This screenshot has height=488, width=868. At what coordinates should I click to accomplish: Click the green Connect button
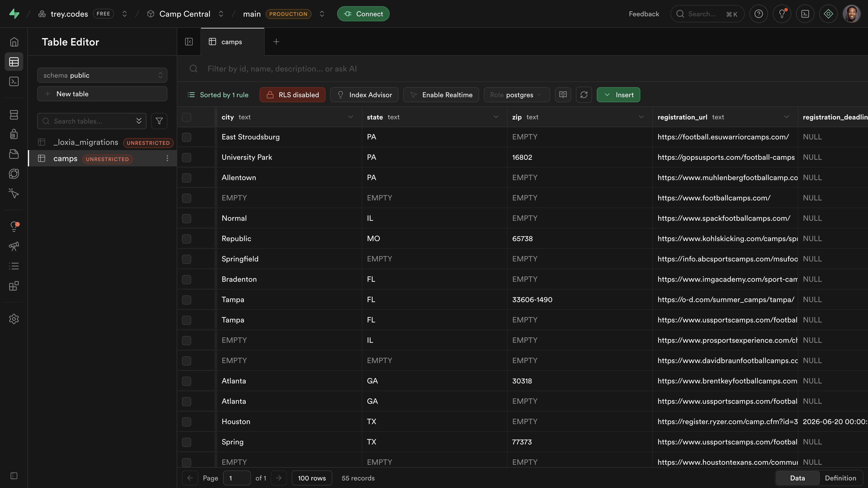(363, 14)
